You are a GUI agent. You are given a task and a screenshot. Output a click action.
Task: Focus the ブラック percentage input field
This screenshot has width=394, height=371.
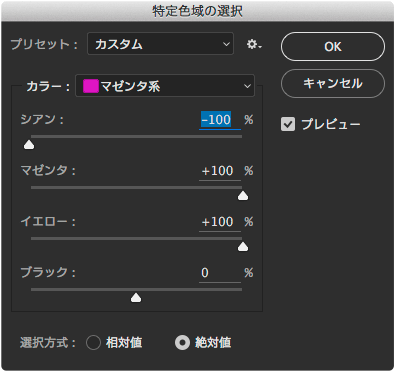pos(220,273)
